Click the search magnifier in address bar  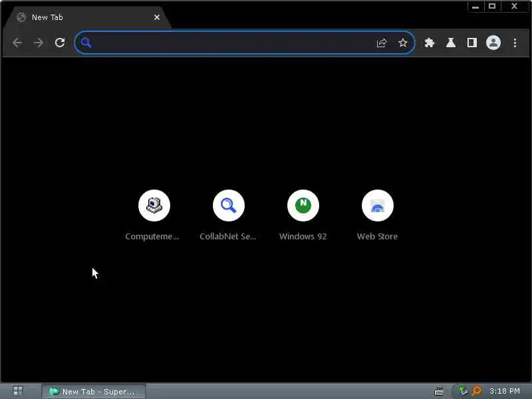click(86, 43)
